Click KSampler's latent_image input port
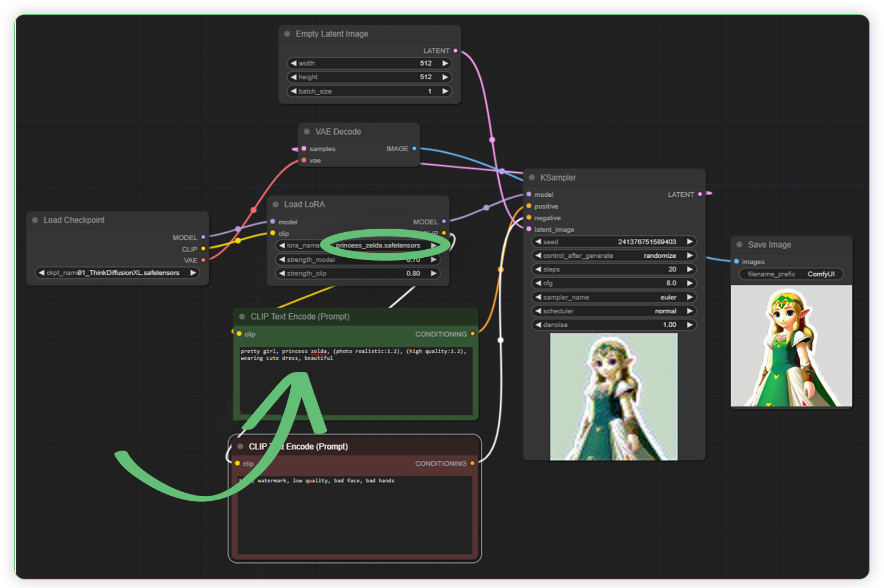This screenshot has width=884, height=588. point(529,229)
